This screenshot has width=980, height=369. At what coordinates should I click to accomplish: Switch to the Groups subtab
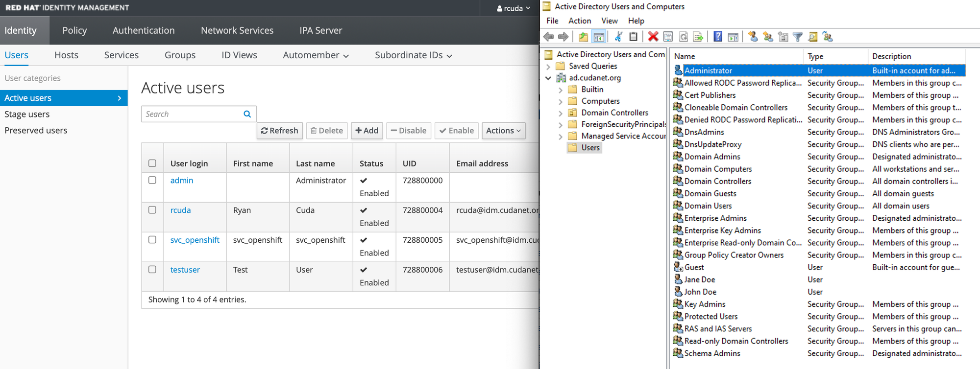180,55
